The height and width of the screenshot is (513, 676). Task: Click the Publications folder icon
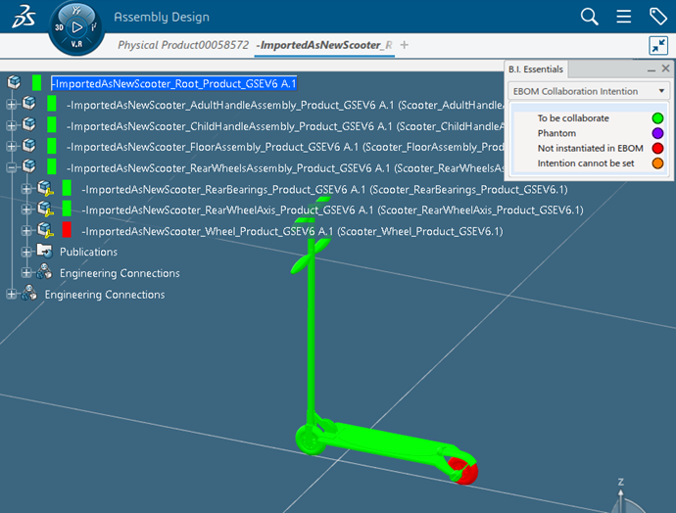pos(45,252)
